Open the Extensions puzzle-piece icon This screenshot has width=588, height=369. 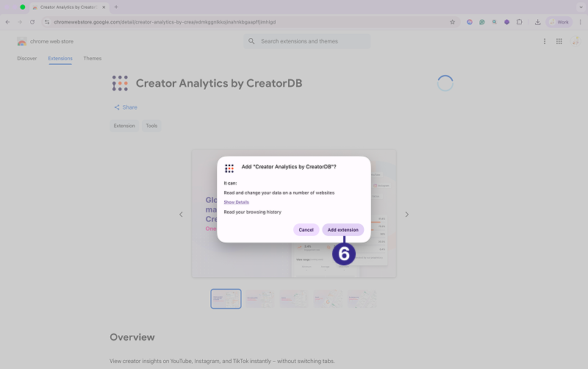pyautogui.click(x=520, y=22)
